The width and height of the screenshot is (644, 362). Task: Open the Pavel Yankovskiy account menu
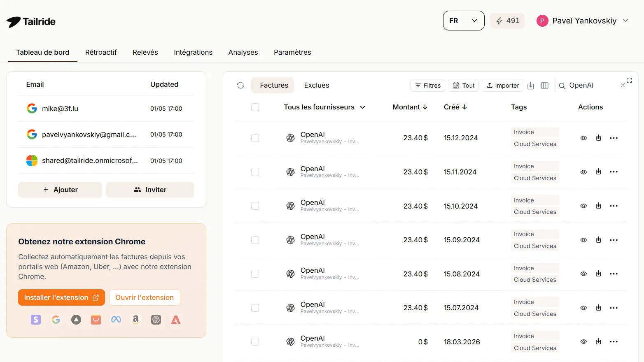pos(583,21)
